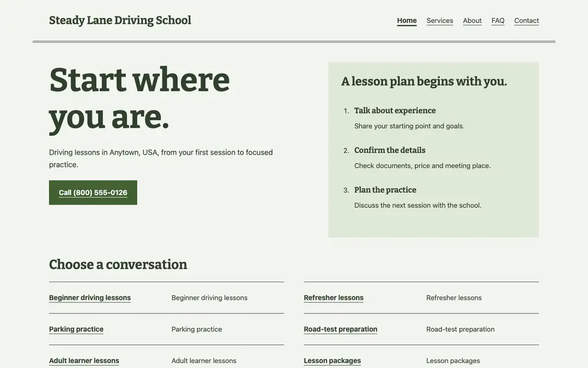Click 'Check documents, price and meeting place.' text

pyautogui.click(x=422, y=166)
